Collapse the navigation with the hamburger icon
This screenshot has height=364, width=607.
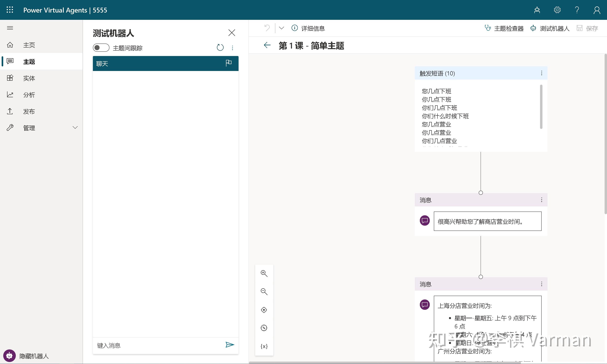tap(10, 28)
